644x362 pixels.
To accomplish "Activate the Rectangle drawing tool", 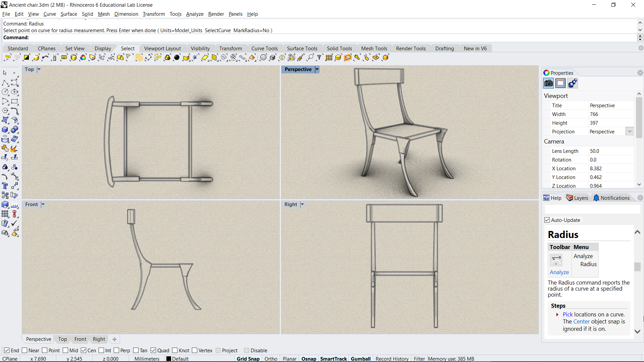I will click(14, 101).
